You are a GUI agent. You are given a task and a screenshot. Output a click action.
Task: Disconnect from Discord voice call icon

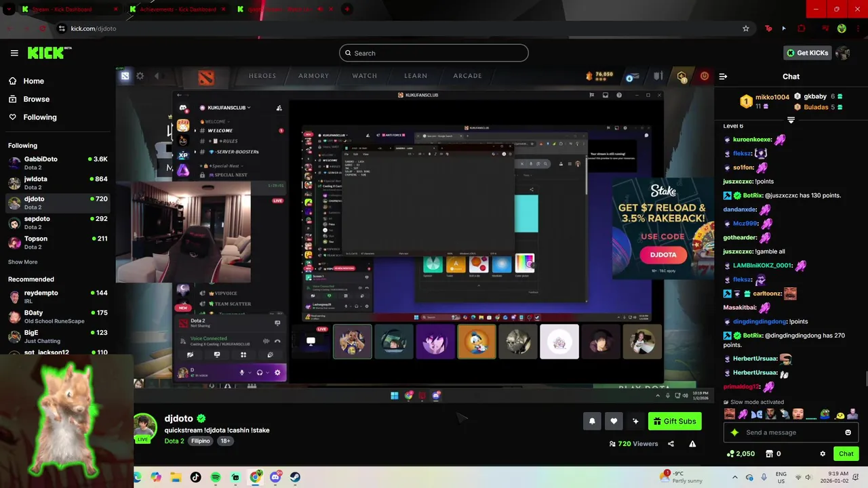[277, 341]
